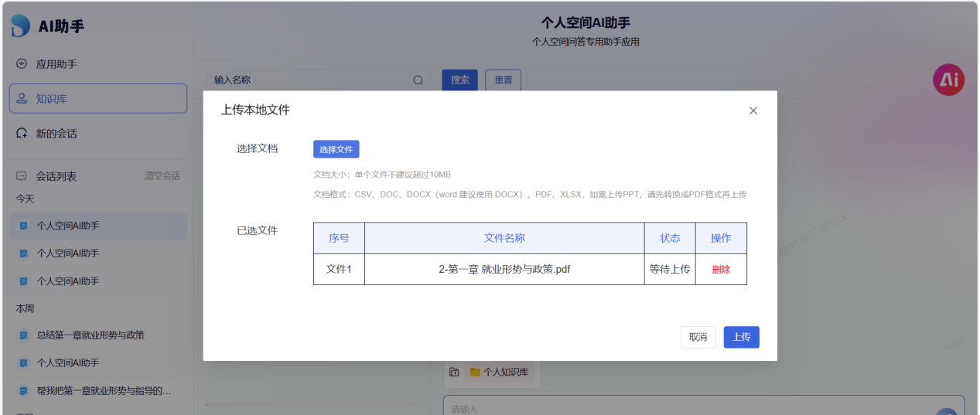This screenshot has width=980, height=415.
Task: Open 应用助手 in the sidebar
Action: point(56,64)
